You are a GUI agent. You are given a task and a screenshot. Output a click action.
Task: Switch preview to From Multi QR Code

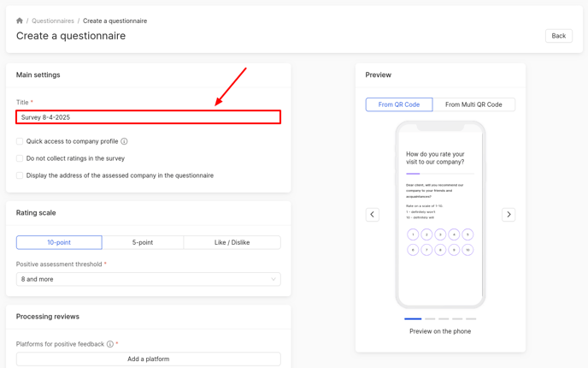473,104
